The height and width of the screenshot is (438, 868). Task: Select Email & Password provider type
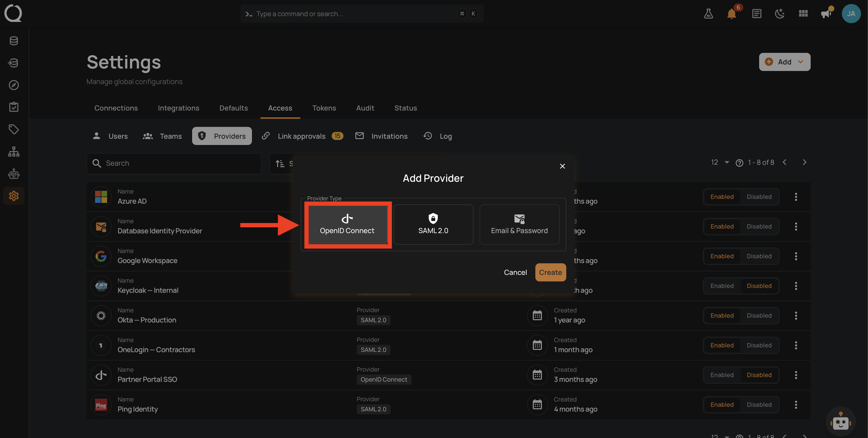tap(519, 225)
